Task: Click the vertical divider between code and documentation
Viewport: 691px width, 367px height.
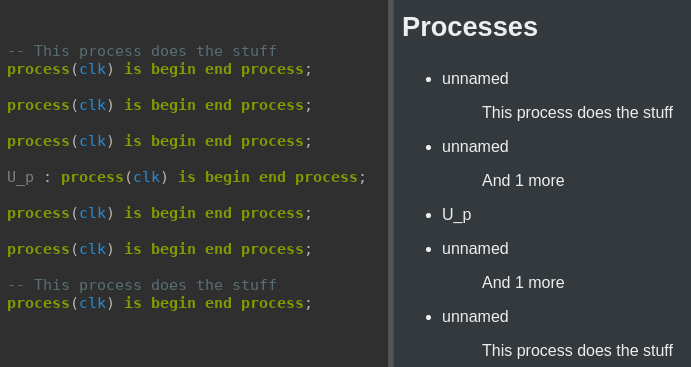Action: point(391,183)
